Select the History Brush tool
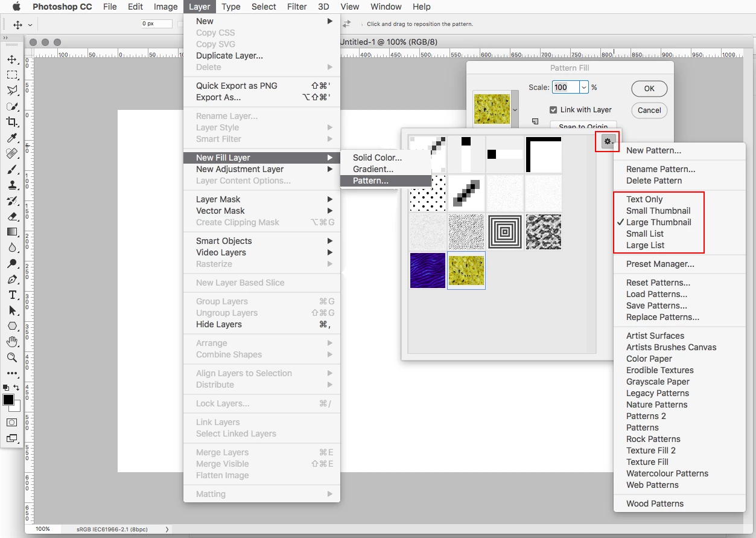The width and height of the screenshot is (756, 538). pos(12,200)
